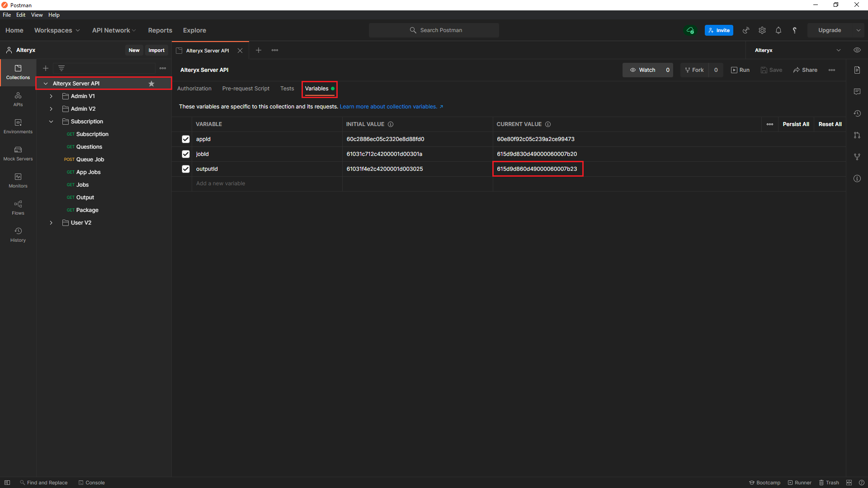The image size is (868, 488).
Task: View the collection Changelog via the clock icon
Action: pyautogui.click(x=857, y=113)
